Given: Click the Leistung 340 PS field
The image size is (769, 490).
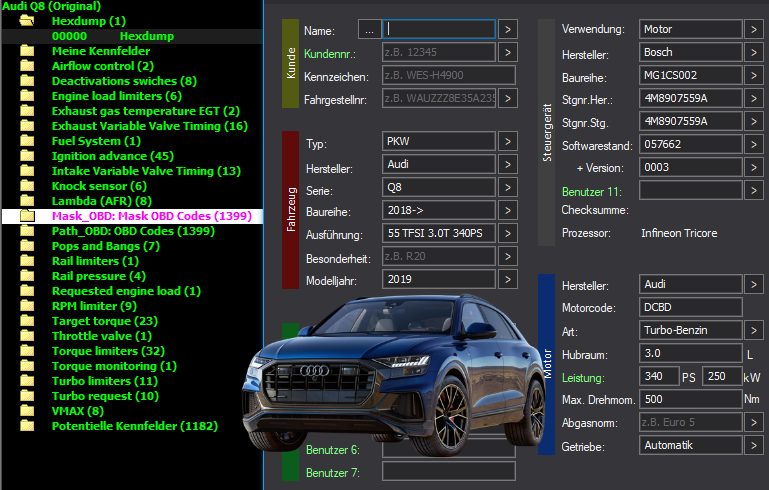Looking at the screenshot, I should click(x=659, y=376).
